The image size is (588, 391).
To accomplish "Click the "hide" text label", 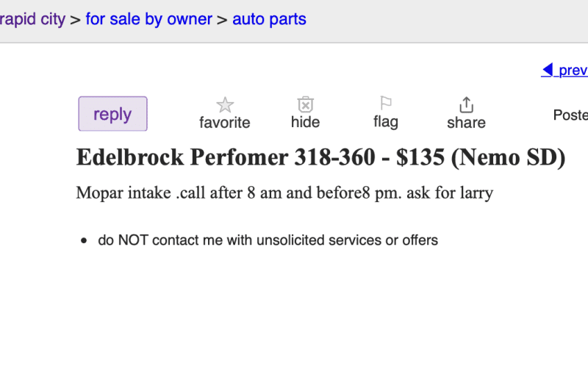I will (306, 122).
